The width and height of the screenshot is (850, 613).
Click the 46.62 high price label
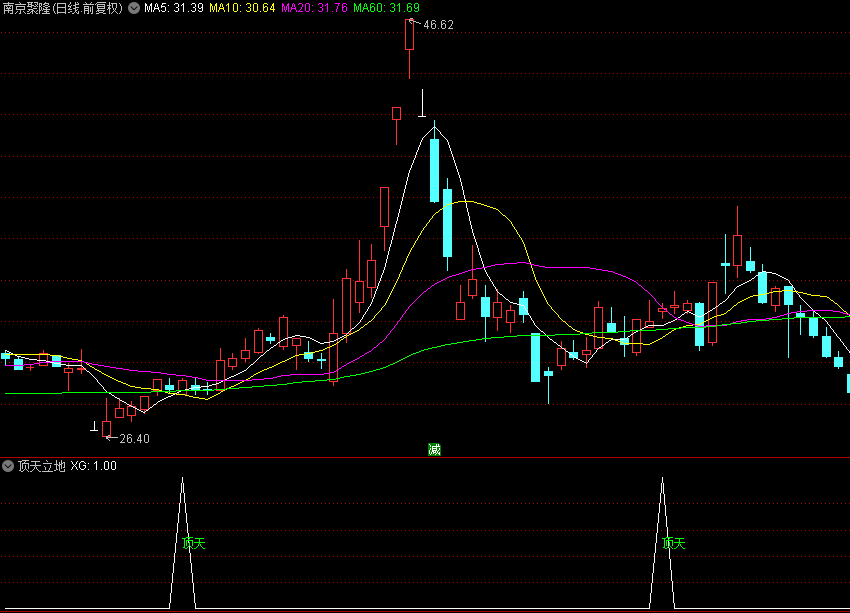click(438, 25)
